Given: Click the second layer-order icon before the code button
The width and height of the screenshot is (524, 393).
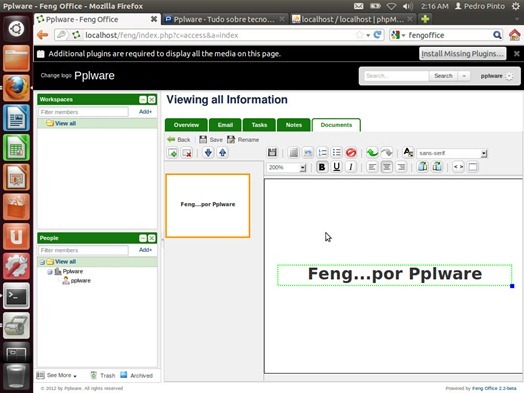Looking at the screenshot, I should [437, 167].
